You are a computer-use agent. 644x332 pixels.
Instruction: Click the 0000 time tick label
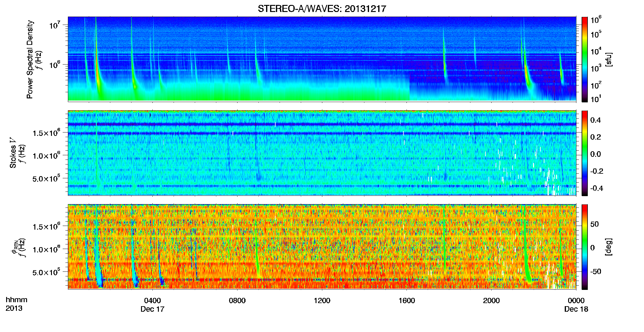pos(576,300)
